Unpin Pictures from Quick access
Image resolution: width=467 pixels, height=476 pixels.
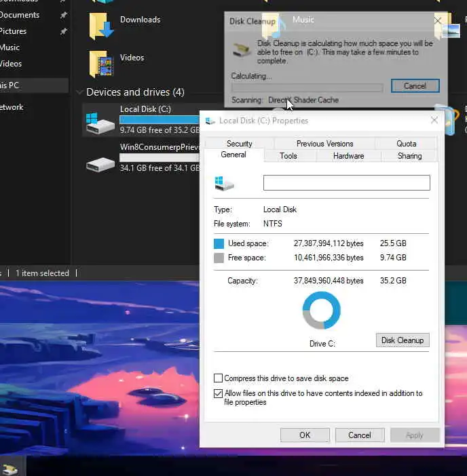[x=64, y=31]
